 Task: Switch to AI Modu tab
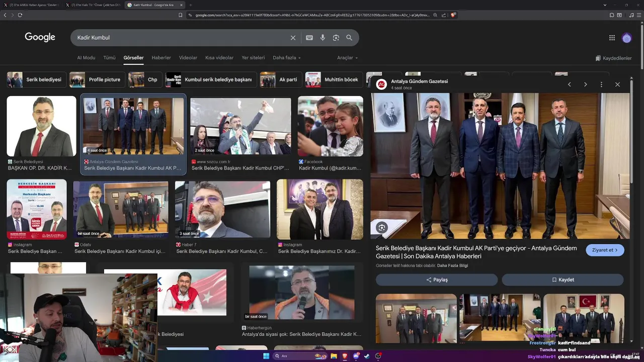(86, 58)
